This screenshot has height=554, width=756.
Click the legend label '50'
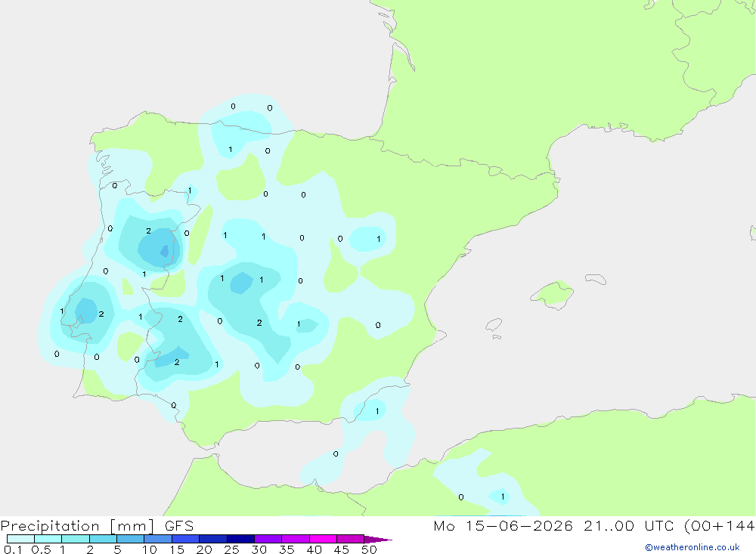(370, 549)
